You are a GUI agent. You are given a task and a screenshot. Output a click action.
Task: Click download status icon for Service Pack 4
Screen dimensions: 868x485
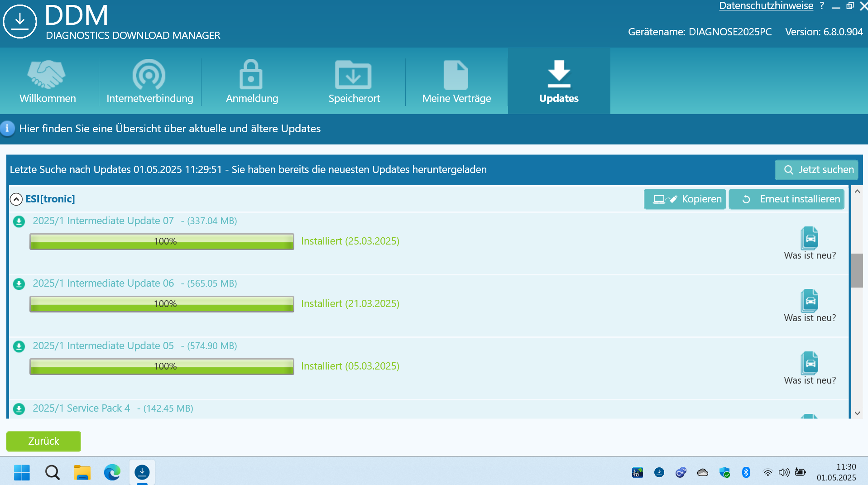pyautogui.click(x=19, y=409)
